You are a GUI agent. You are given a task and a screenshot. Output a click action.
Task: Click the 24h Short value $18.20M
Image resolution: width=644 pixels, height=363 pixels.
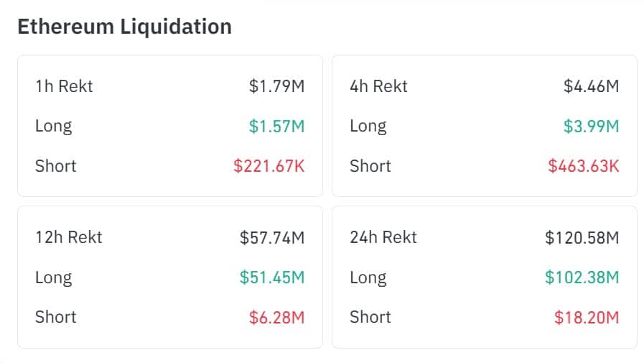(587, 317)
